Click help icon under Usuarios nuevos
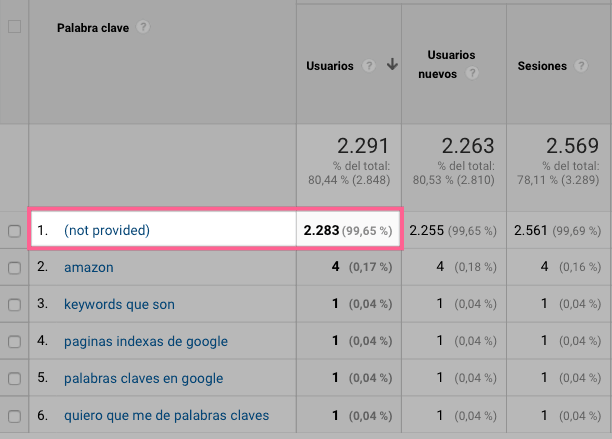Viewport: 612px width, 439px height. [x=471, y=73]
